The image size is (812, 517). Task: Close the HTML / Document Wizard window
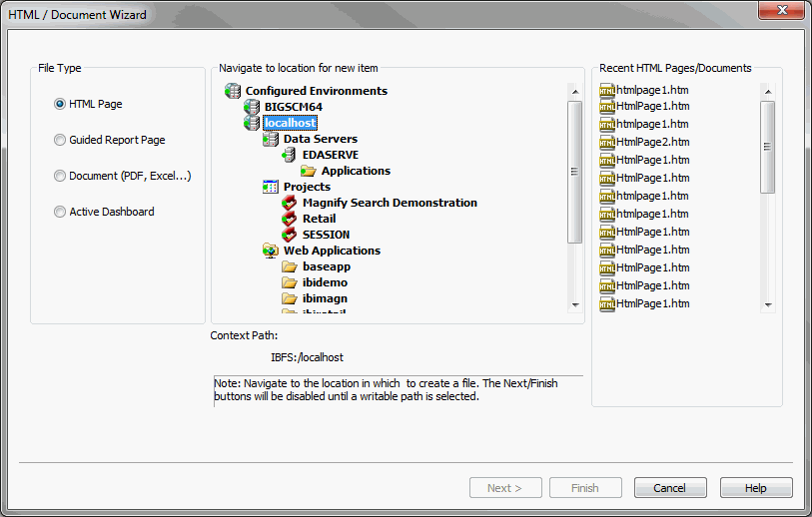(781, 10)
